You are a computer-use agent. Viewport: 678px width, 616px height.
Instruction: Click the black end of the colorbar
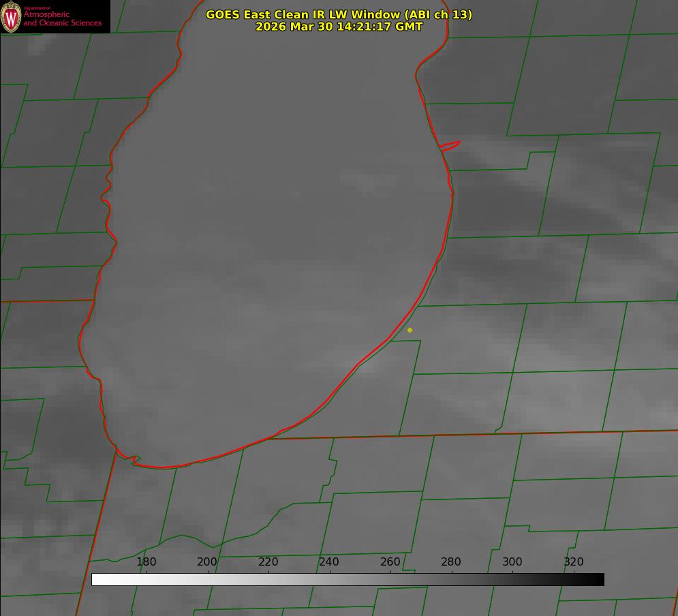[x=600, y=579]
